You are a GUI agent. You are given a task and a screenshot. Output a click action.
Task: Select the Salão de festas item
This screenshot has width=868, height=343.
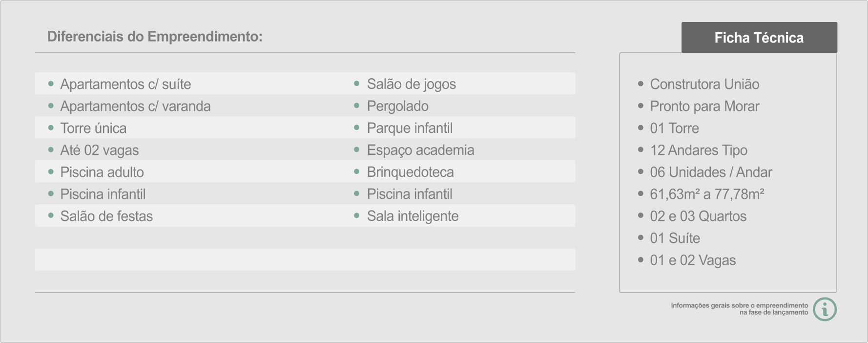click(x=106, y=216)
